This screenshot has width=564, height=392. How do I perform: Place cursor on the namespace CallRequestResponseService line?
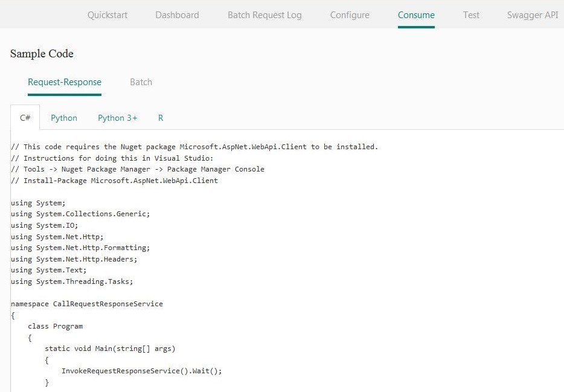(x=87, y=304)
